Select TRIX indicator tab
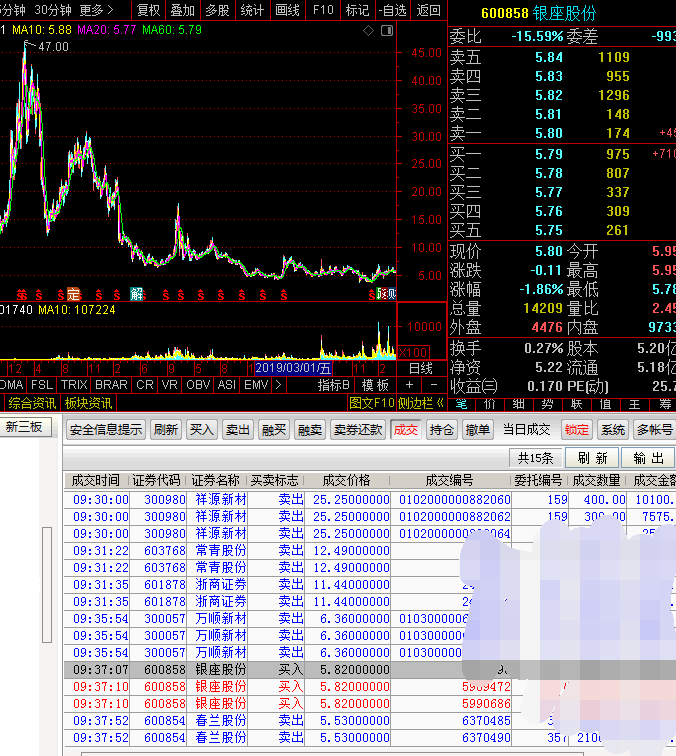 [x=74, y=385]
